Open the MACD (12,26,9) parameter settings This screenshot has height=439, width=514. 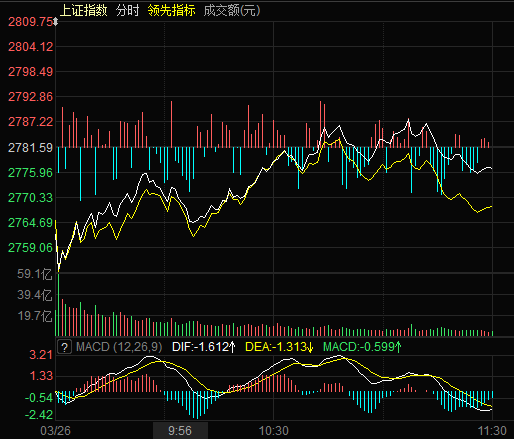(119, 347)
